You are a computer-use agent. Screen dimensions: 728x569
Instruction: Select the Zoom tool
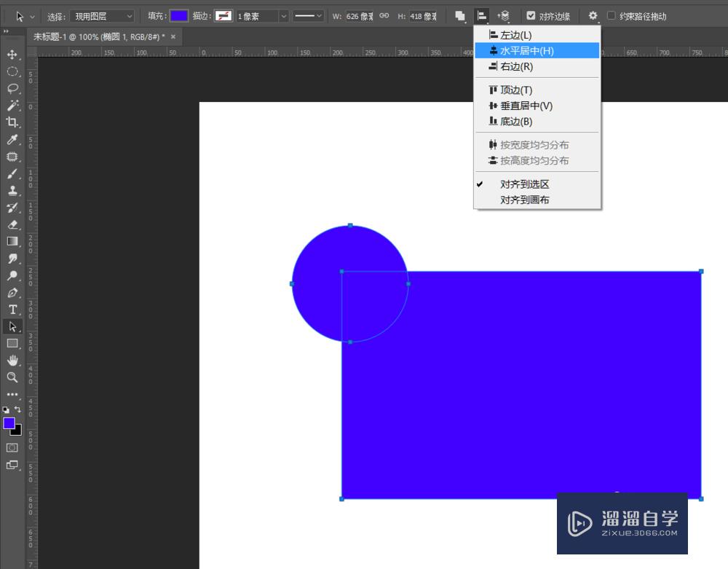[x=12, y=377]
